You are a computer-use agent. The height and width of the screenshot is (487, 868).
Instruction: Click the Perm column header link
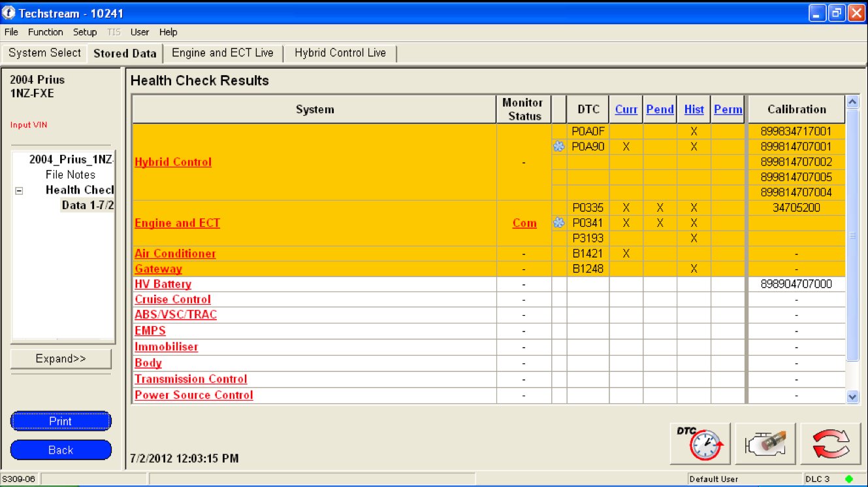click(728, 109)
